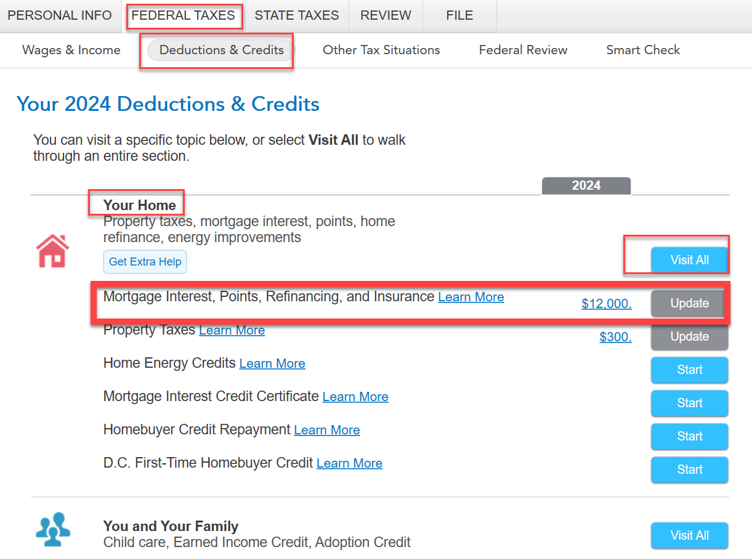Open Smart Check subtab
752x560 pixels.
click(x=643, y=50)
